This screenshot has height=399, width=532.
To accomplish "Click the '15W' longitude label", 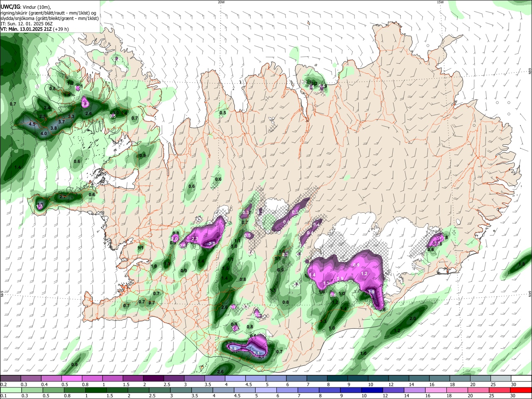I will (x=440, y=2).
